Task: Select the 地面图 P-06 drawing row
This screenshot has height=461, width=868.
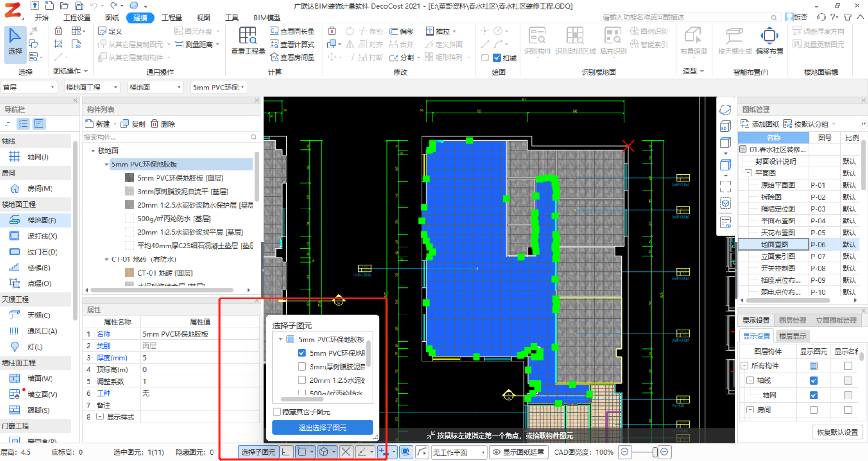Action: (x=799, y=244)
